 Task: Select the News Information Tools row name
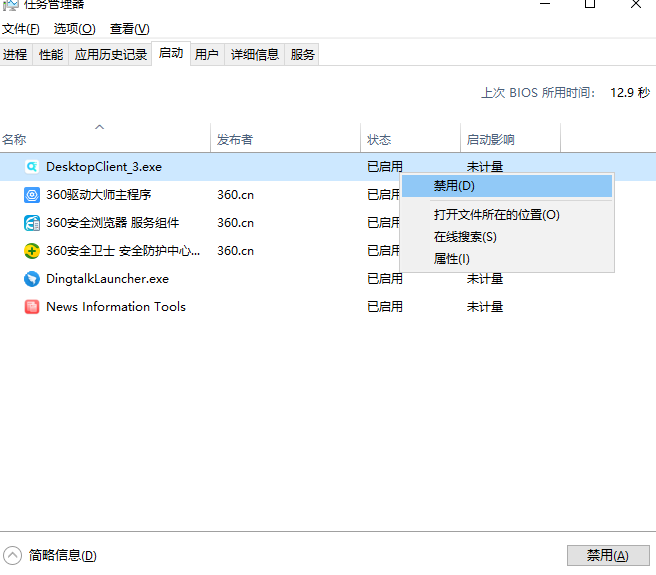pos(116,307)
